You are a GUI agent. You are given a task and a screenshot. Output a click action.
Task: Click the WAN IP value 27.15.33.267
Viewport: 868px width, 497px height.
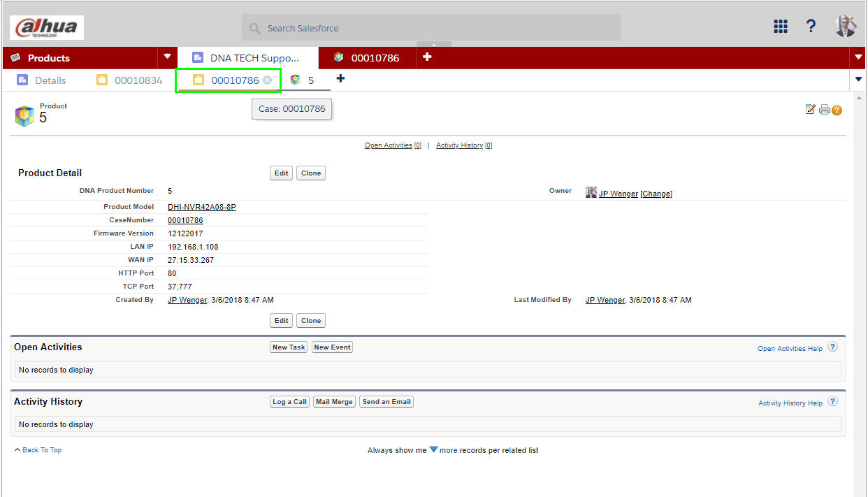[x=191, y=260]
